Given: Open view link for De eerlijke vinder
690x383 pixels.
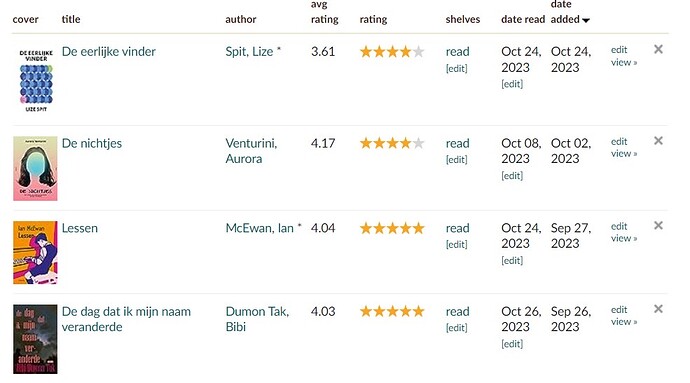Looking at the screenshot, I should 624,63.
